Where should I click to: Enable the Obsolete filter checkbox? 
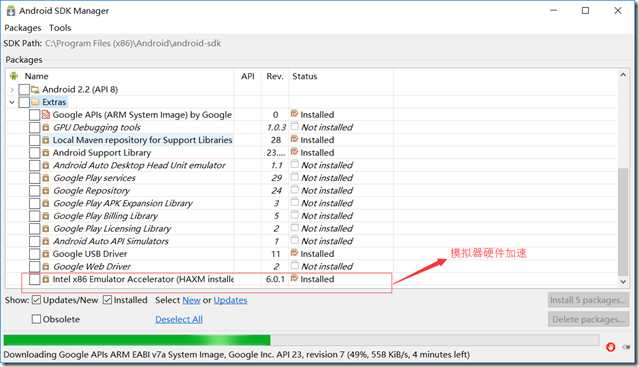36,319
